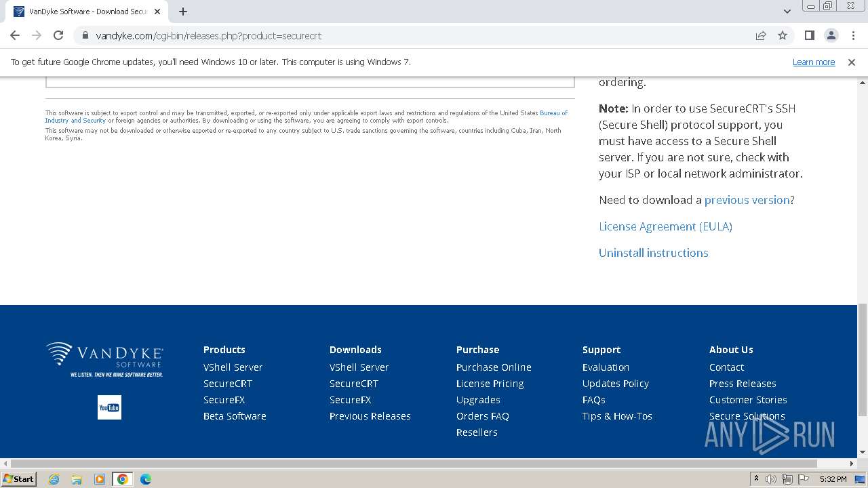The height and width of the screenshot is (488, 868).
Task: Open License Pricing link
Action: click(x=490, y=384)
